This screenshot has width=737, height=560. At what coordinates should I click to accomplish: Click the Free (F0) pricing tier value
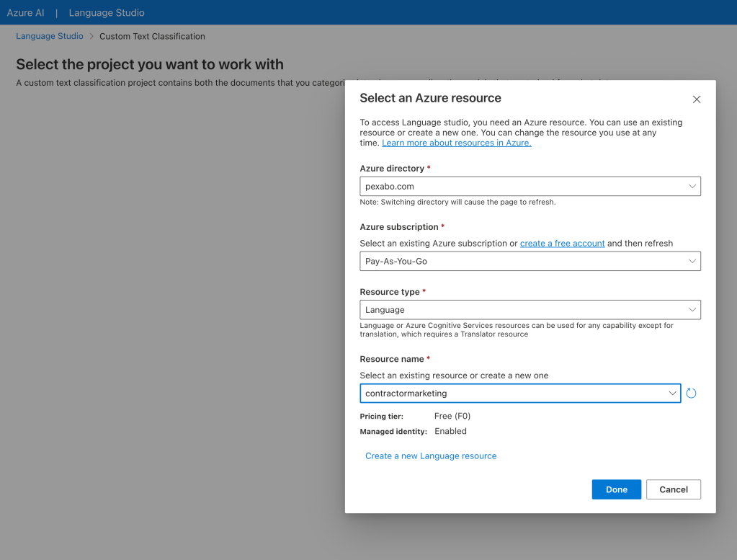[452, 416]
